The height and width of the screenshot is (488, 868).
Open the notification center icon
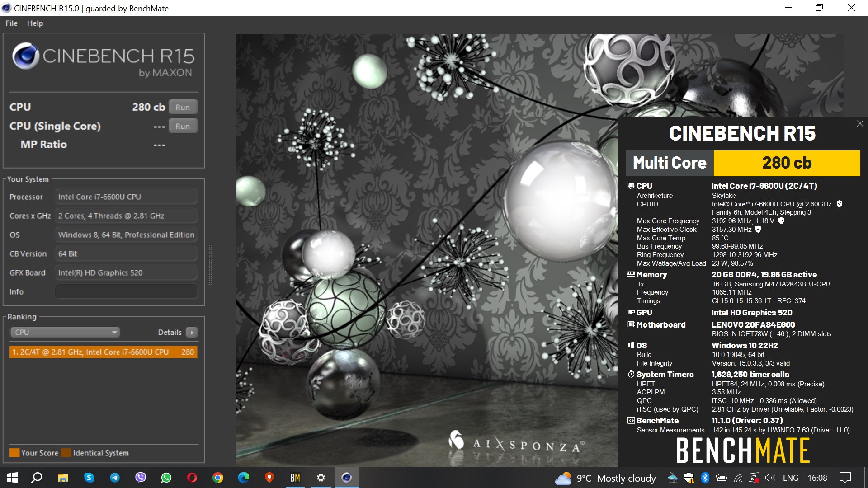click(845, 478)
